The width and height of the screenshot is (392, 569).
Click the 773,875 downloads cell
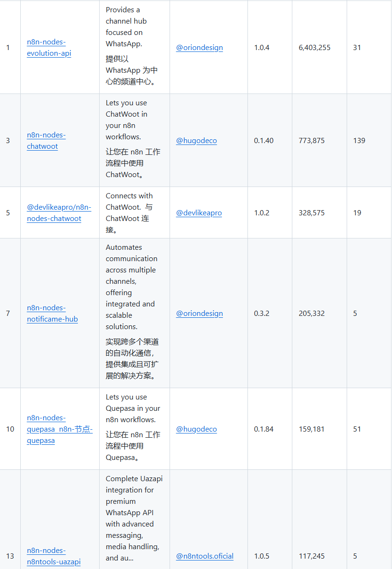[x=312, y=141]
